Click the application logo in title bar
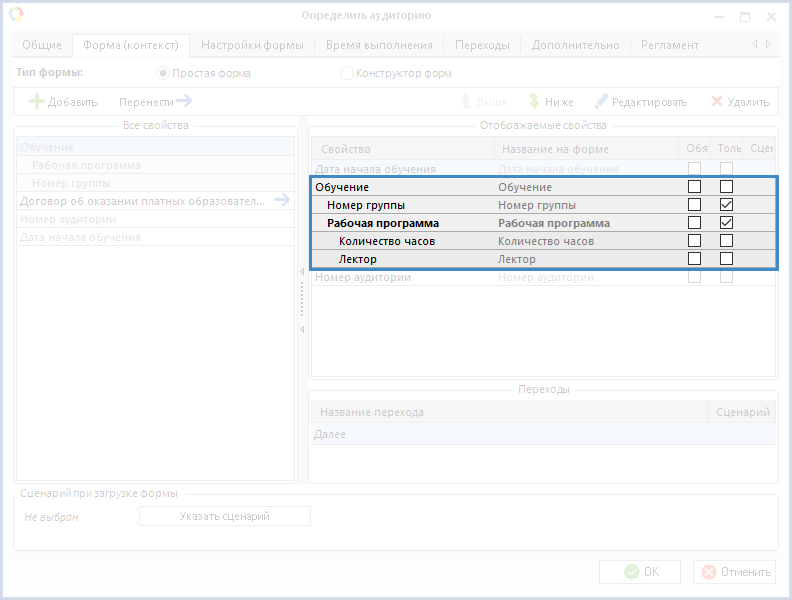Image resolution: width=792 pixels, height=600 pixels. coord(17,15)
